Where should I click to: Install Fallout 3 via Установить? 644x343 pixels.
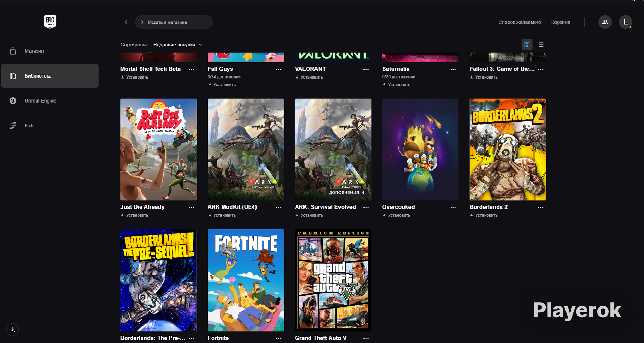tap(484, 77)
